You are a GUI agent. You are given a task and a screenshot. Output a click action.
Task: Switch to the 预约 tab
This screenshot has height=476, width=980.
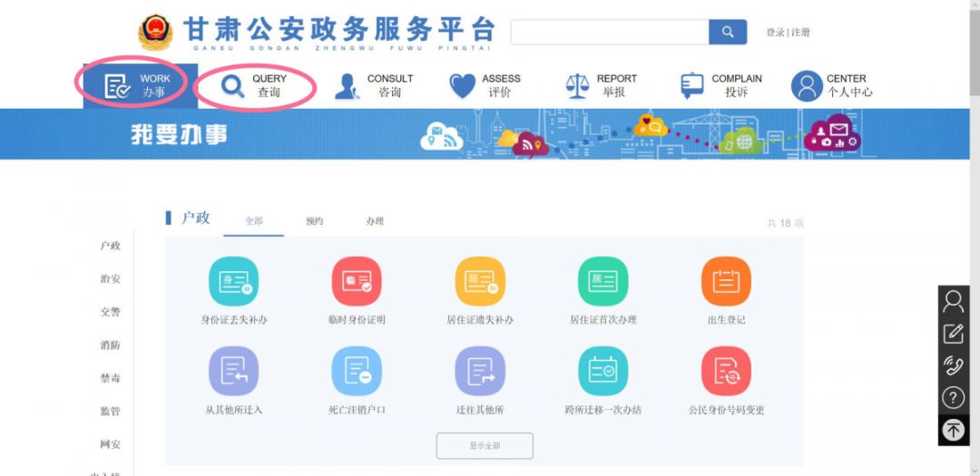pyautogui.click(x=314, y=222)
